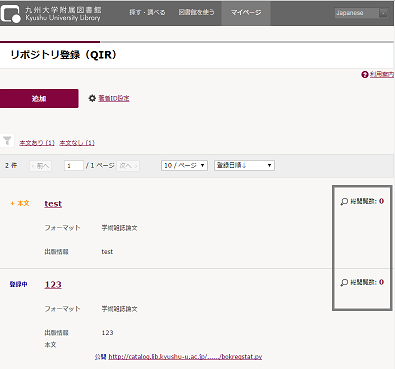This screenshot has height=369, width=395.
Task: Open the マイページ menu
Action: [246, 12]
